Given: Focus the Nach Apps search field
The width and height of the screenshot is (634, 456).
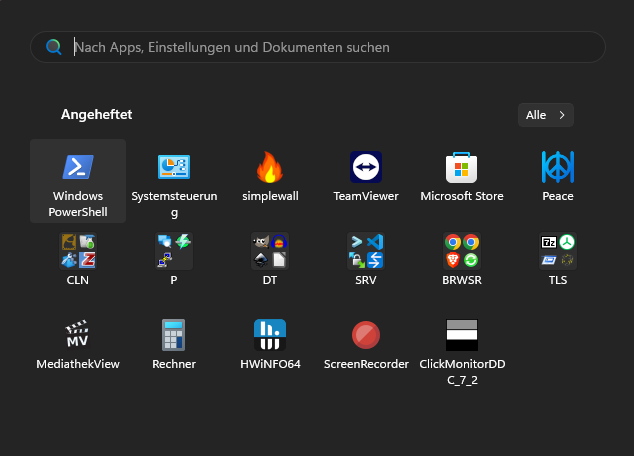Looking at the screenshot, I should coord(318,47).
